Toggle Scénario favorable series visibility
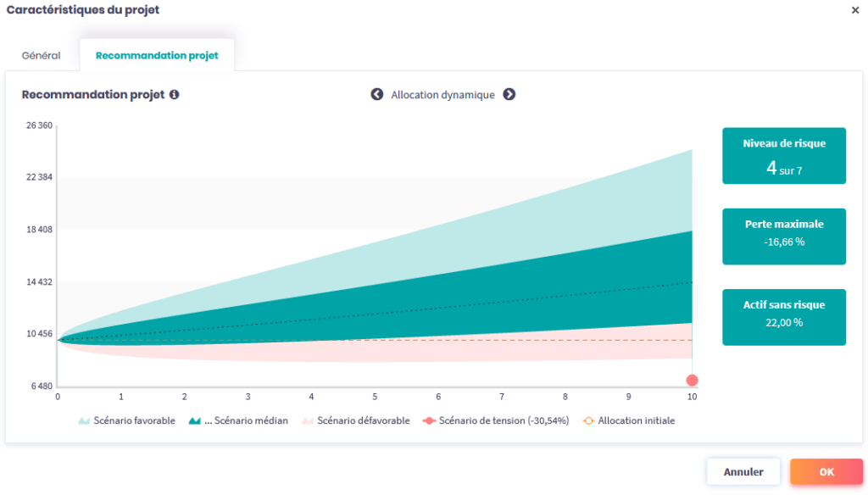 pyautogui.click(x=135, y=421)
